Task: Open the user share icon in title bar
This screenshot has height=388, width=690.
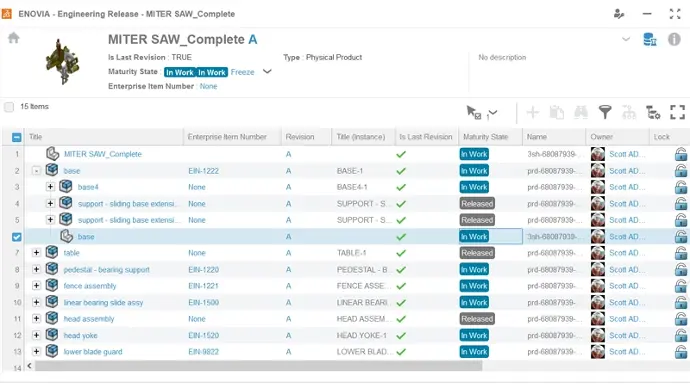Action: click(x=619, y=14)
